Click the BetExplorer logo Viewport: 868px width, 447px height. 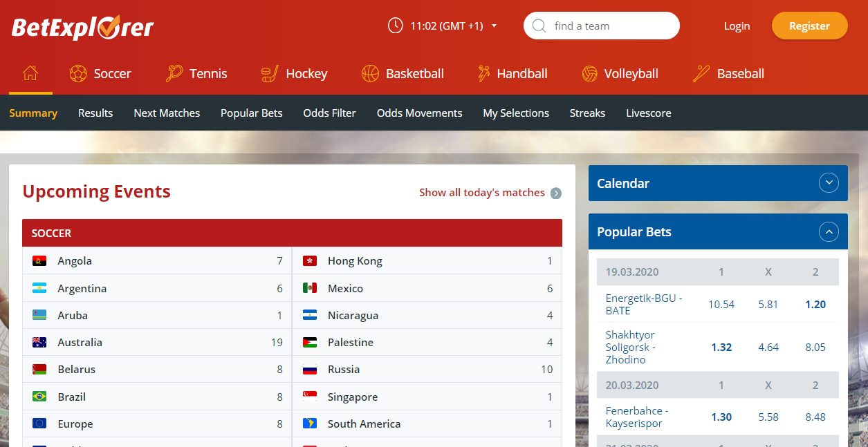click(82, 27)
